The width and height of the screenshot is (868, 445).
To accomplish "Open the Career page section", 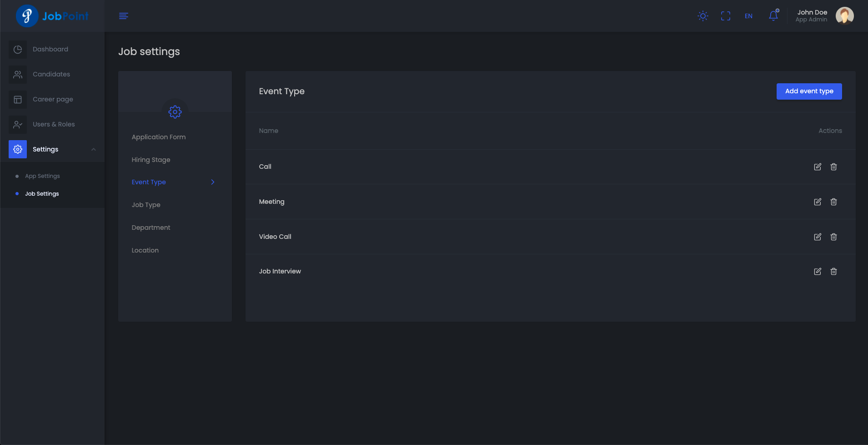I will [x=53, y=99].
